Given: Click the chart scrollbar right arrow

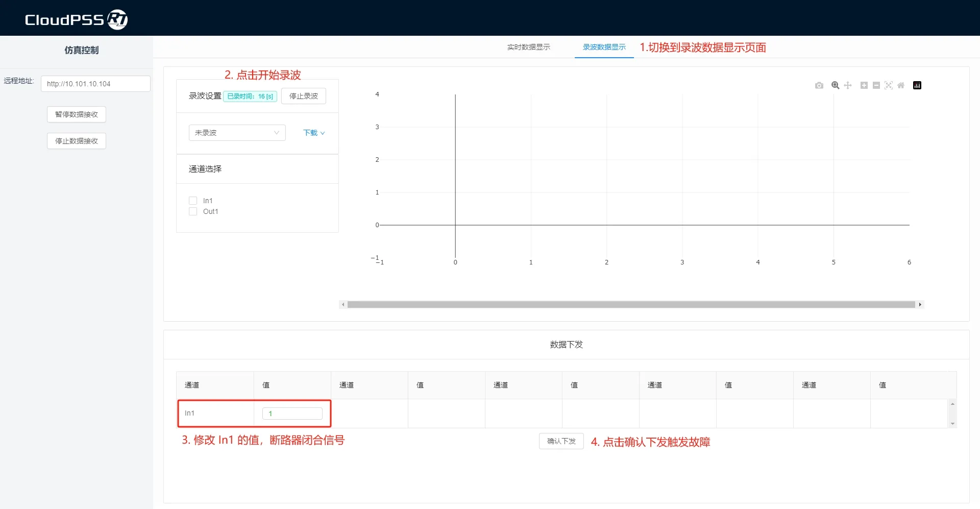Looking at the screenshot, I should point(920,305).
